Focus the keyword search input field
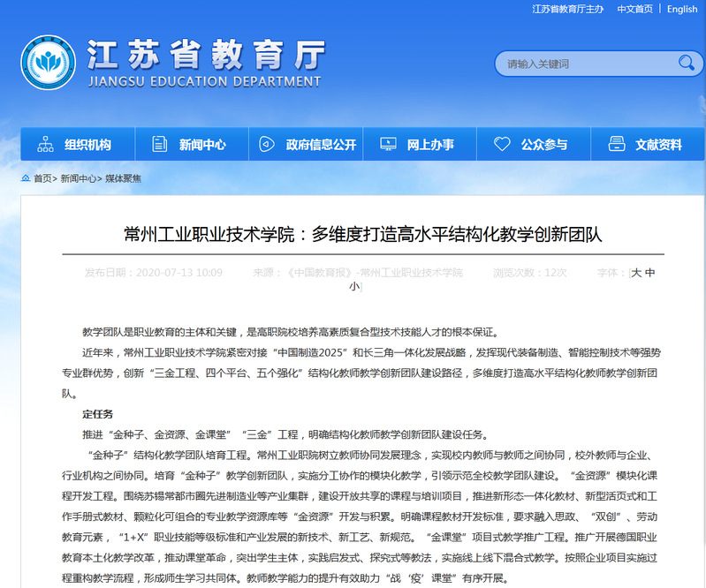This screenshot has height=588, width=706. (583, 64)
